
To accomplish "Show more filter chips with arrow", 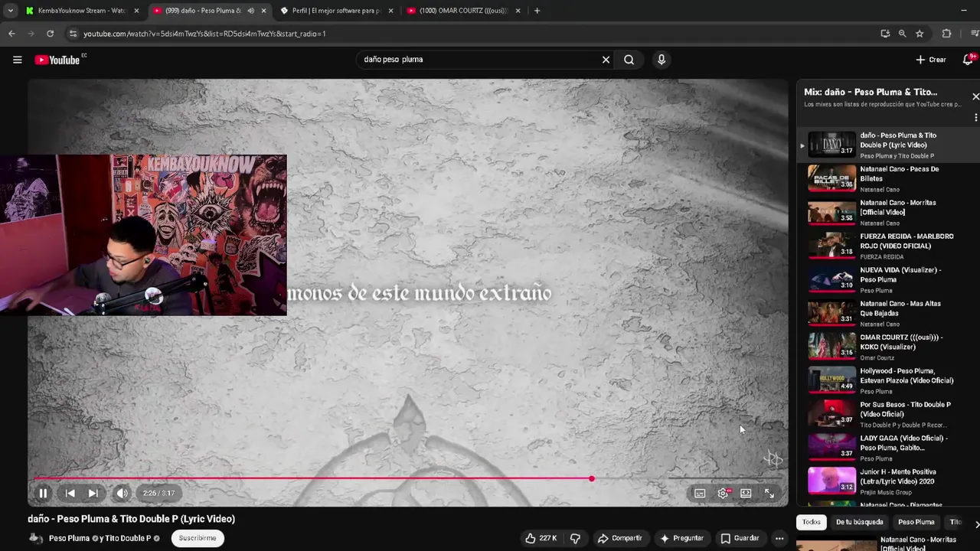I will point(975,523).
